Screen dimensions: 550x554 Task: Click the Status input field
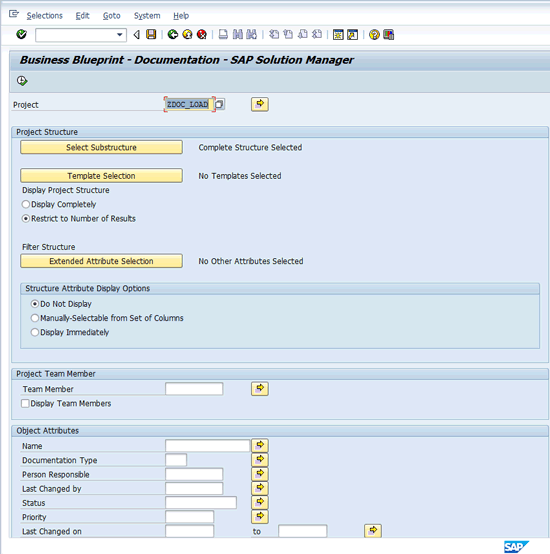point(201,502)
